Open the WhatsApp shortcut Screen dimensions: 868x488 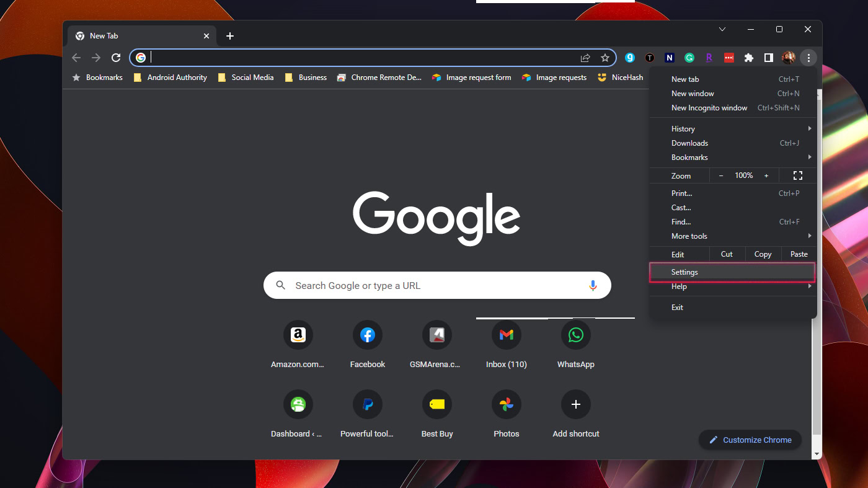tap(575, 335)
